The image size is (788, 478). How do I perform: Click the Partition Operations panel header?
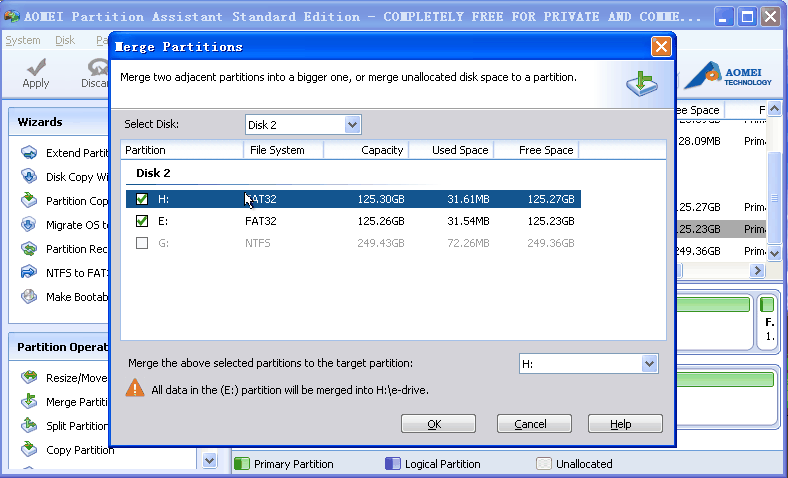58,347
